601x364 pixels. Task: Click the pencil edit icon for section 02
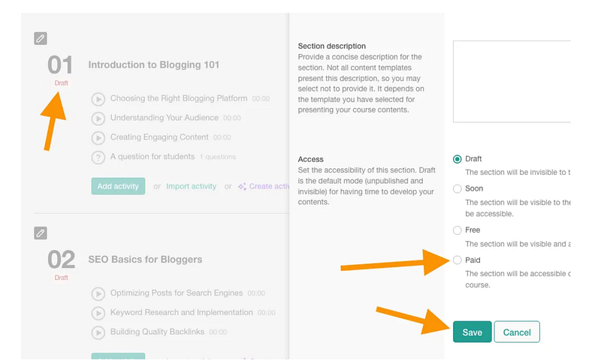(x=41, y=233)
